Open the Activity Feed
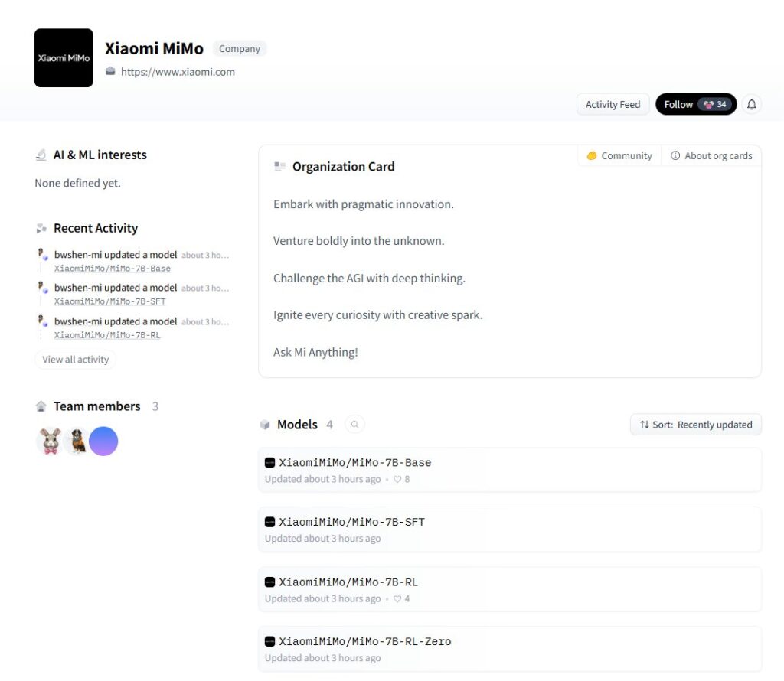 pos(612,104)
